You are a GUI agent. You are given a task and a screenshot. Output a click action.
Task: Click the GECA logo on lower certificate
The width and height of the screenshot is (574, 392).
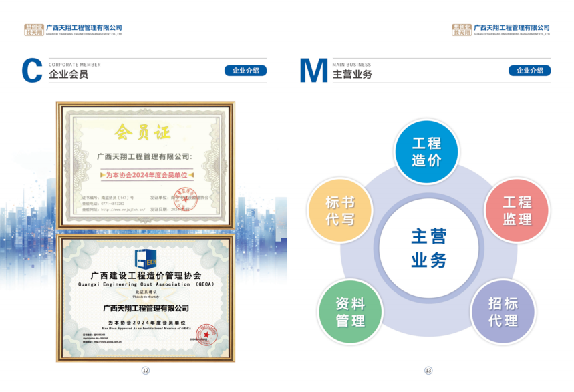(146, 258)
